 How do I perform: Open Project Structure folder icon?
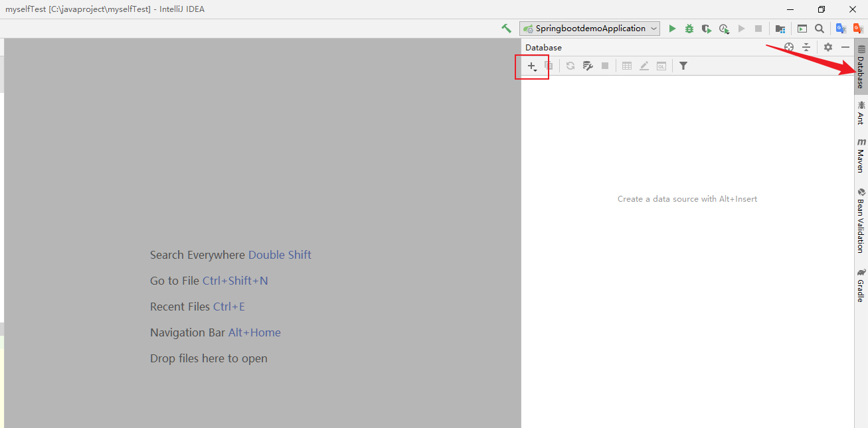tap(780, 29)
